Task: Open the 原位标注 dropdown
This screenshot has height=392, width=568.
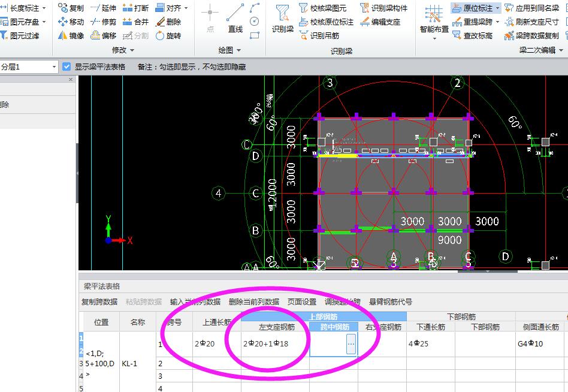Action: point(498,8)
